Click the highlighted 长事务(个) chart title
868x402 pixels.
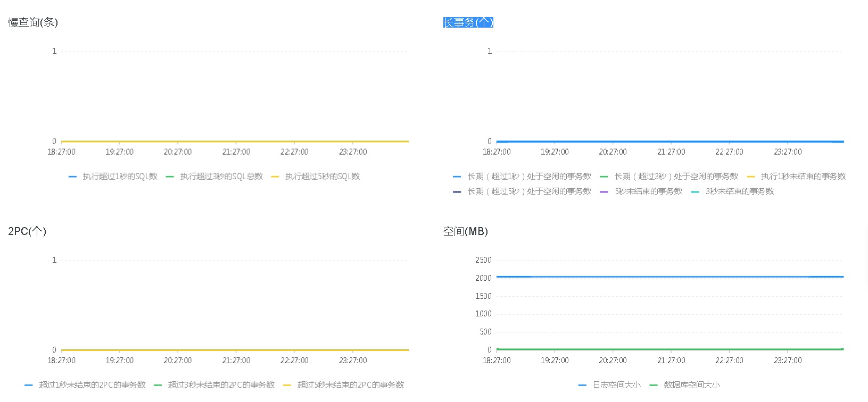[x=468, y=22]
